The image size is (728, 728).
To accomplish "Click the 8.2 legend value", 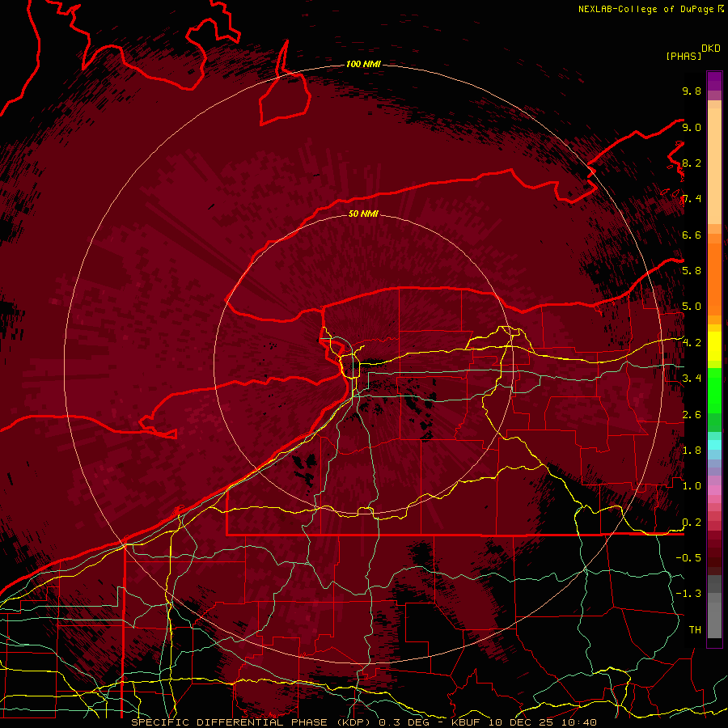I will coord(692,163).
